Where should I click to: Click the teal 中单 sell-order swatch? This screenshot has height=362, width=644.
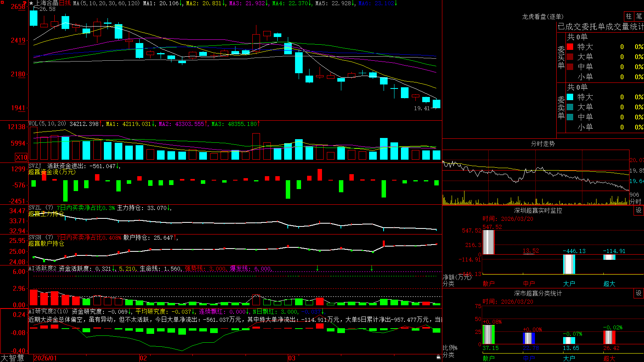pyautogui.click(x=570, y=117)
